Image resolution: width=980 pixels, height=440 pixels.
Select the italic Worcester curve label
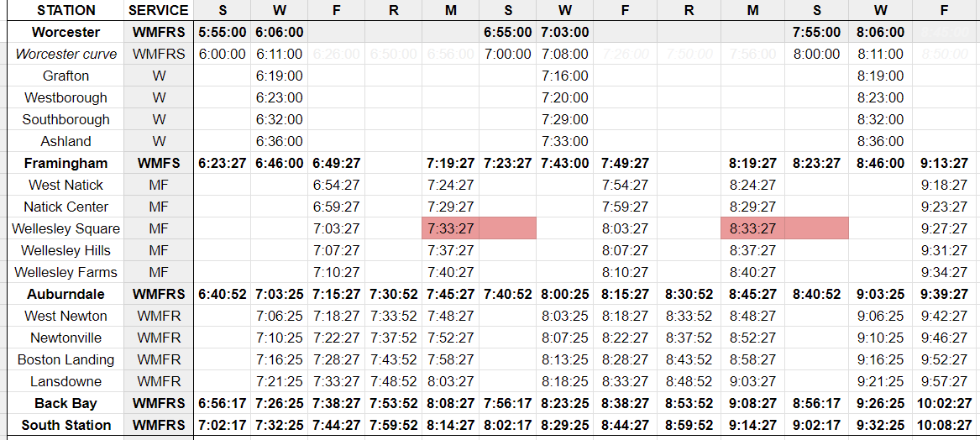66,55
